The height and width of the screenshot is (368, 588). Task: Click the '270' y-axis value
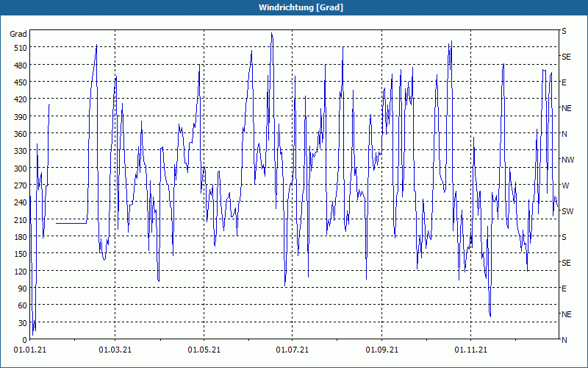click(21, 185)
